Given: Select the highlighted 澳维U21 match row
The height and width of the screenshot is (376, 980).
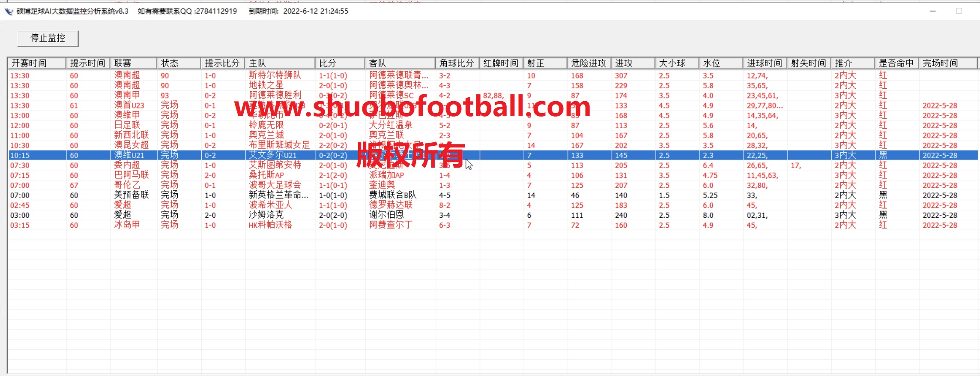Looking at the screenshot, I should (x=129, y=155).
